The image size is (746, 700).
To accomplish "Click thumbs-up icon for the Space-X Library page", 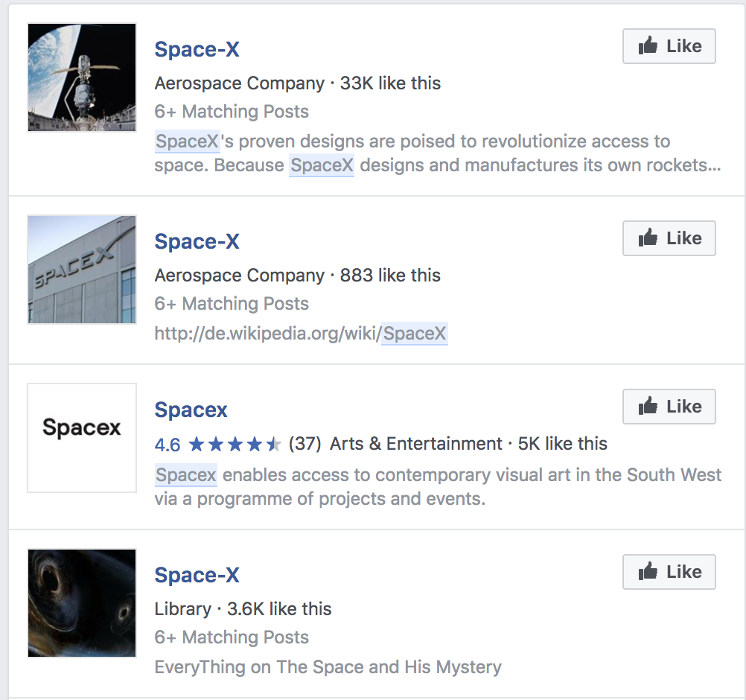I will (x=648, y=573).
